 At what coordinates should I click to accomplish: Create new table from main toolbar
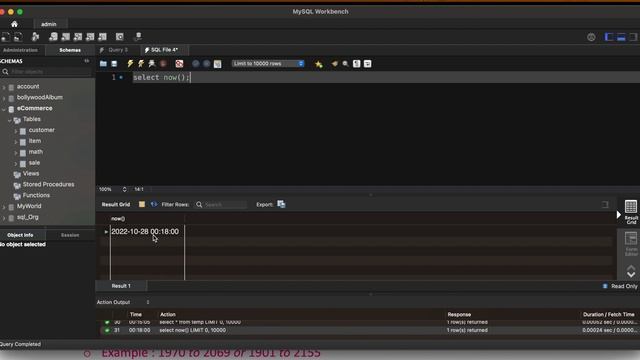[65, 37]
